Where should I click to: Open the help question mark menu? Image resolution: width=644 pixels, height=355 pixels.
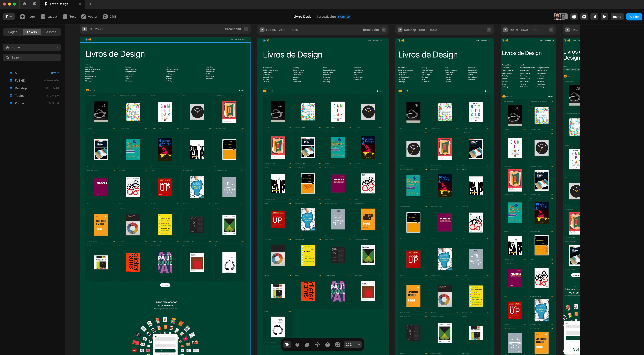click(x=327, y=345)
